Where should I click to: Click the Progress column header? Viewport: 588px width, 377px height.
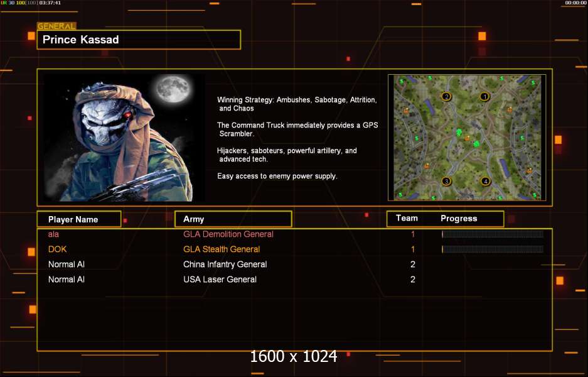coord(459,219)
